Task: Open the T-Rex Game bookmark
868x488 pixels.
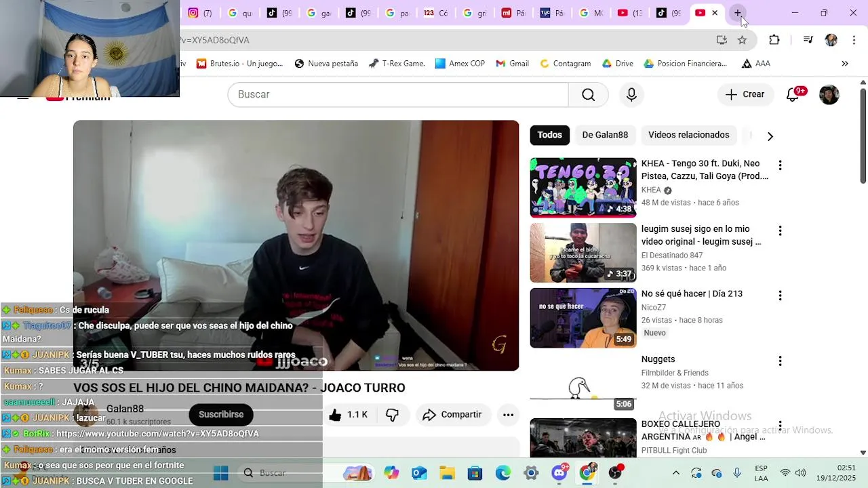Action: [x=397, y=64]
